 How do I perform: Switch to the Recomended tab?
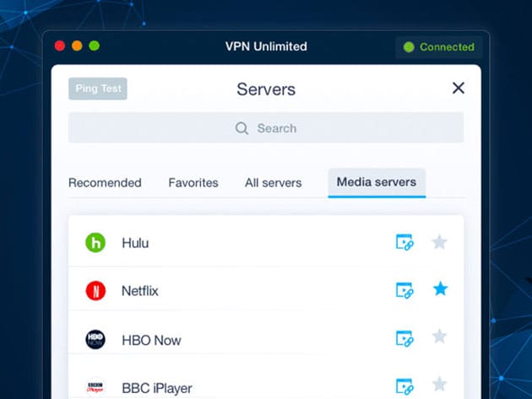coord(105,182)
